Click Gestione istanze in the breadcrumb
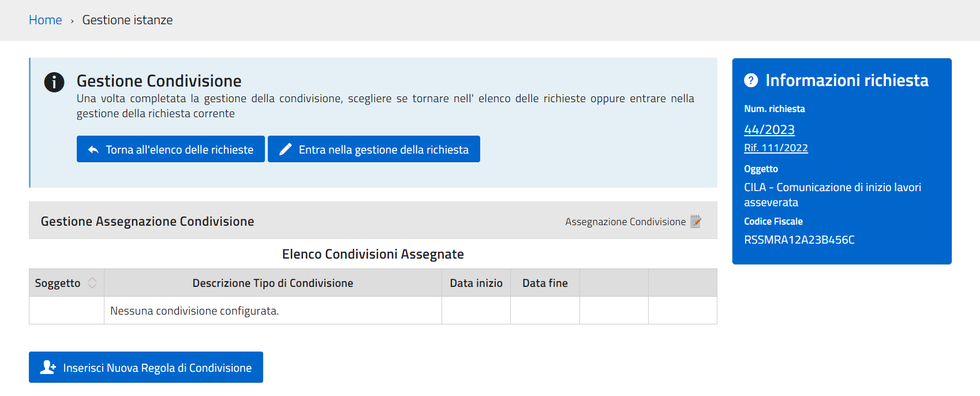 128,20
